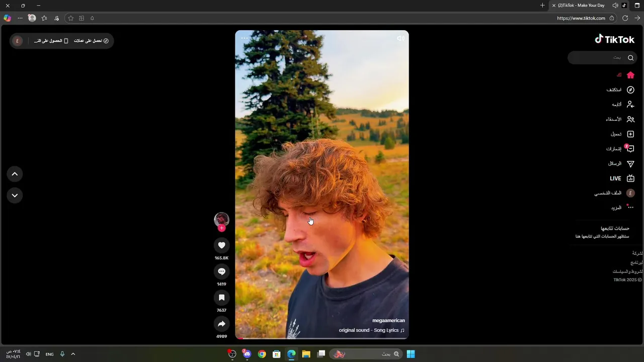Screen dimensions: 644x362
Task: Click the megaamerican username on the video
Action: 388,321
